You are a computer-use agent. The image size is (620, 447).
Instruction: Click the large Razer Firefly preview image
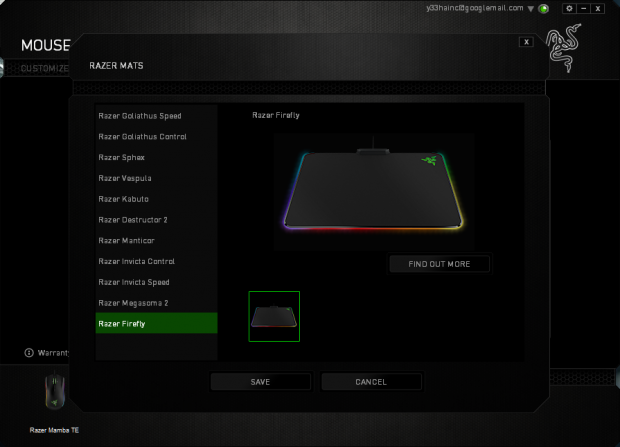pyautogui.click(x=374, y=192)
